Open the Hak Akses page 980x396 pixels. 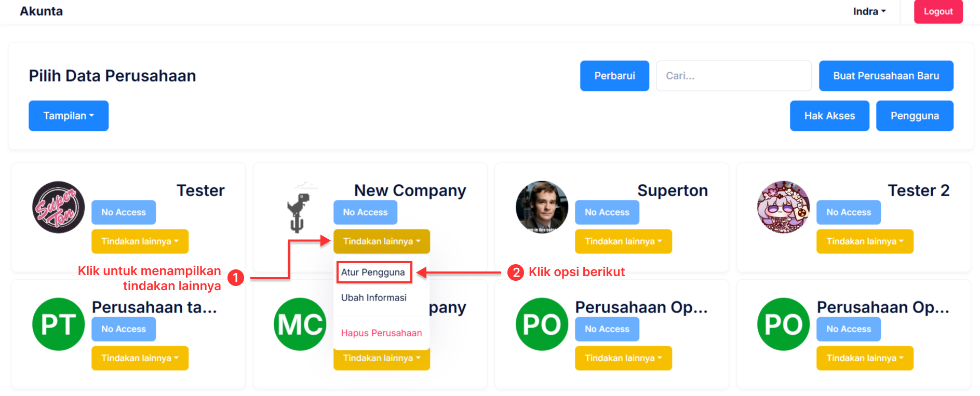coord(829,116)
